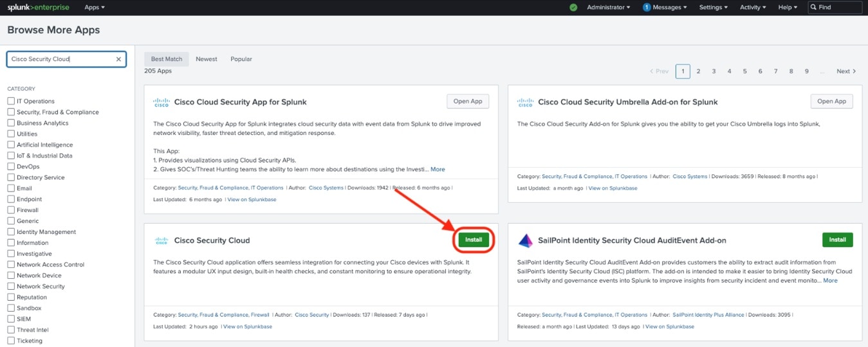Switch to the Popular sort tab
The width and height of the screenshot is (868, 347).
(x=241, y=59)
